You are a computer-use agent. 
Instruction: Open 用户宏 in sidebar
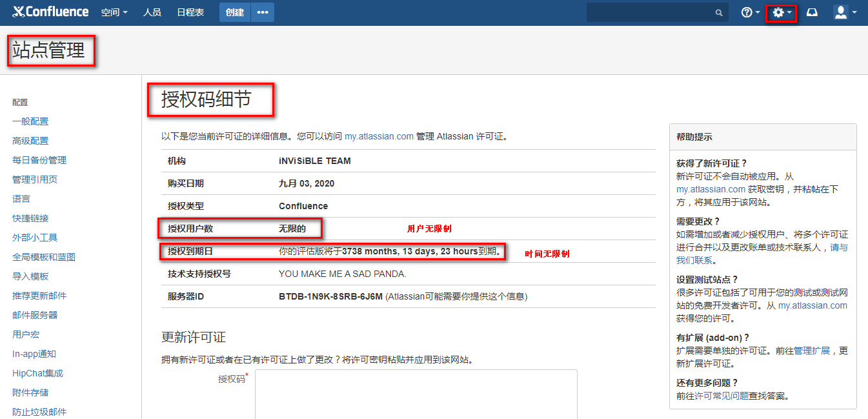26,334
